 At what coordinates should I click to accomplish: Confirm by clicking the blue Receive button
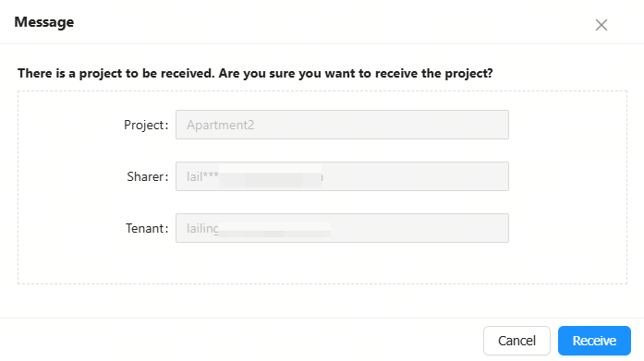(x=594, y=341)
